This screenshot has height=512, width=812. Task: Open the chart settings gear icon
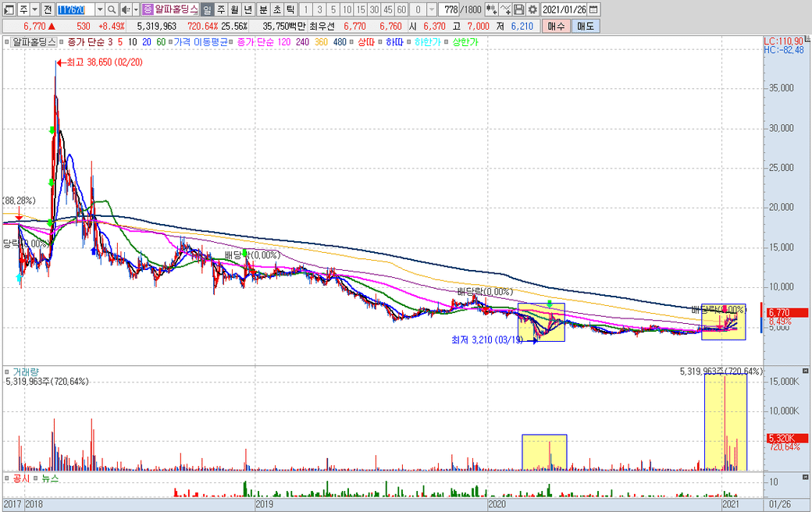point(532,9)
